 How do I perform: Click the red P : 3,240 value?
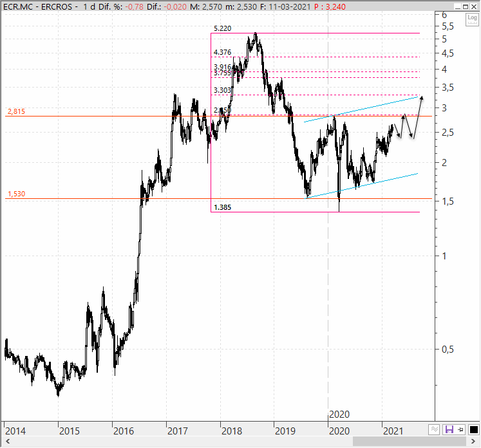click(330, 6)
